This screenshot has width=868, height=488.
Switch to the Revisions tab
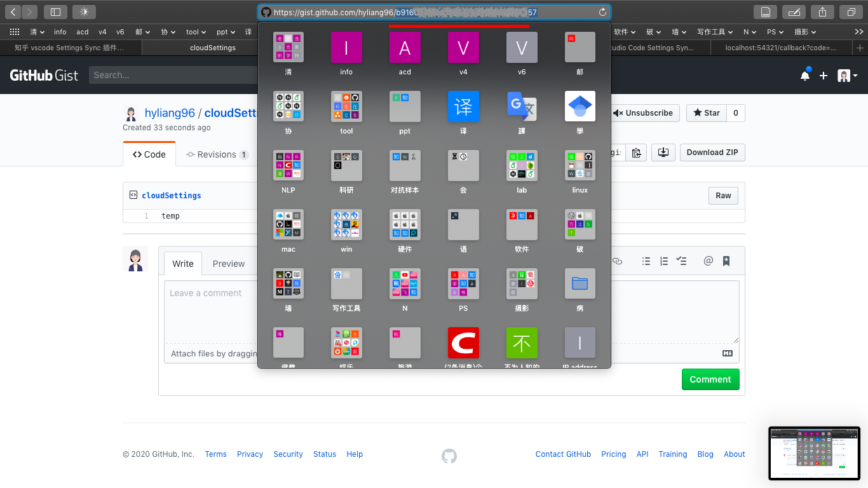coord(217,154)
